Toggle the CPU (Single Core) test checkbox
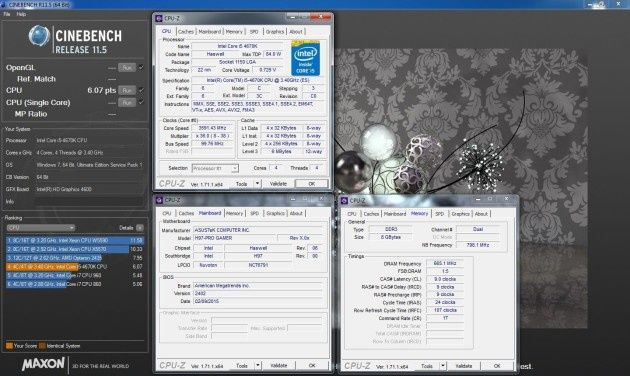The image size is (630, 376). (141, 102)
